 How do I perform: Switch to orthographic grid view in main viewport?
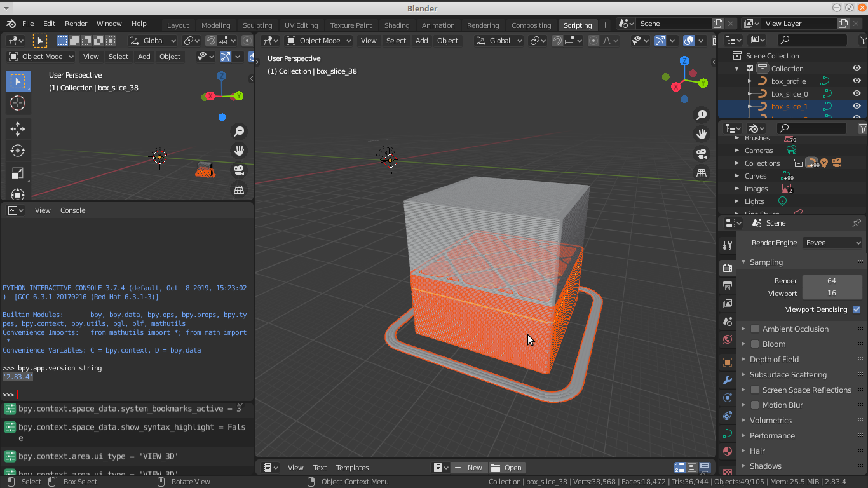[x=702, y=173]
